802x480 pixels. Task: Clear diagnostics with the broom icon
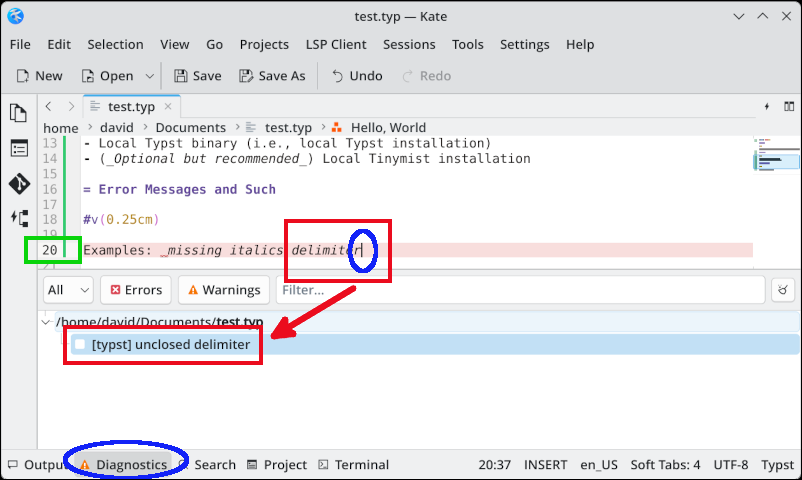tap(783, 290)
